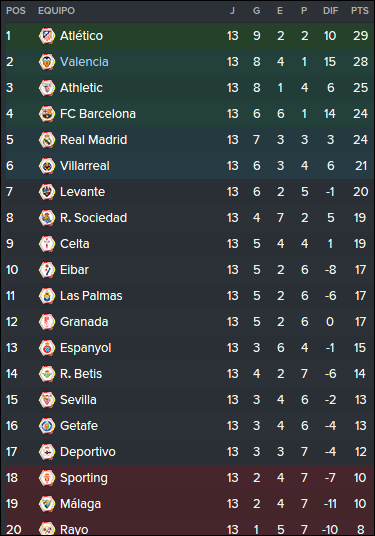This screenshot has height=536, width=375.
Task: Click the Celta team name
Action: pos(75,244)
